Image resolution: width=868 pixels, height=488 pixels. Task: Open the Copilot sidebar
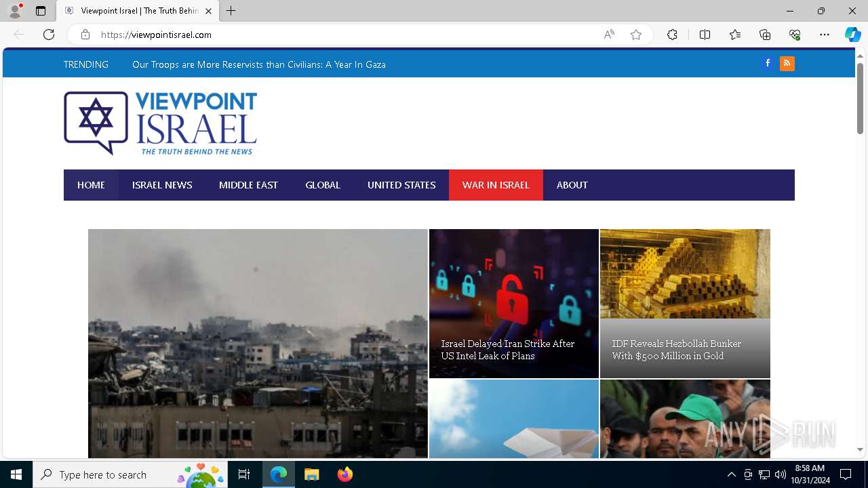(x=852, y=35)
